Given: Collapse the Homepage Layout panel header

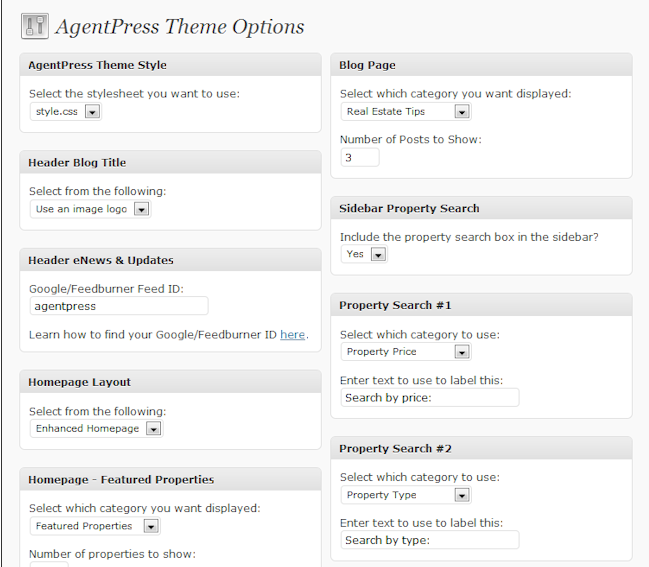Looking at the screenshot, I should [x=171, y=382].
